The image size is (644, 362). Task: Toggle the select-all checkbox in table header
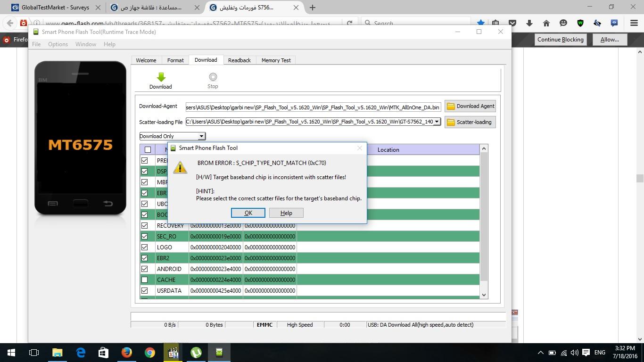tap(148, 150)
